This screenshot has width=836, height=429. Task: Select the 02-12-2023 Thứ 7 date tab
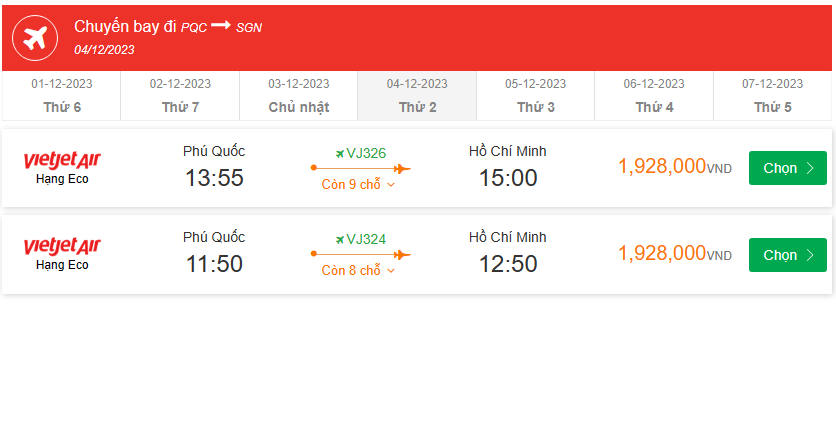[x=180, y=96]
